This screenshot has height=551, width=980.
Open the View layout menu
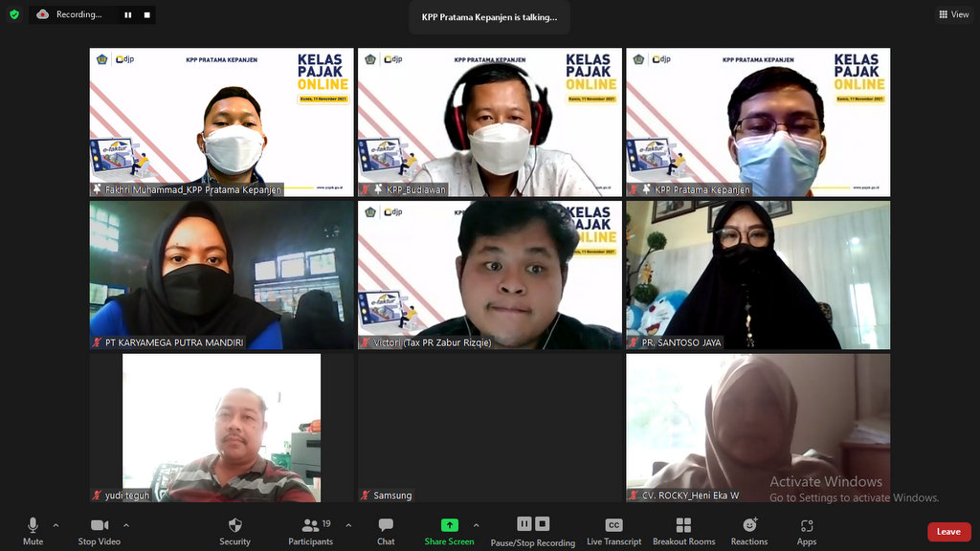point(953,14)
